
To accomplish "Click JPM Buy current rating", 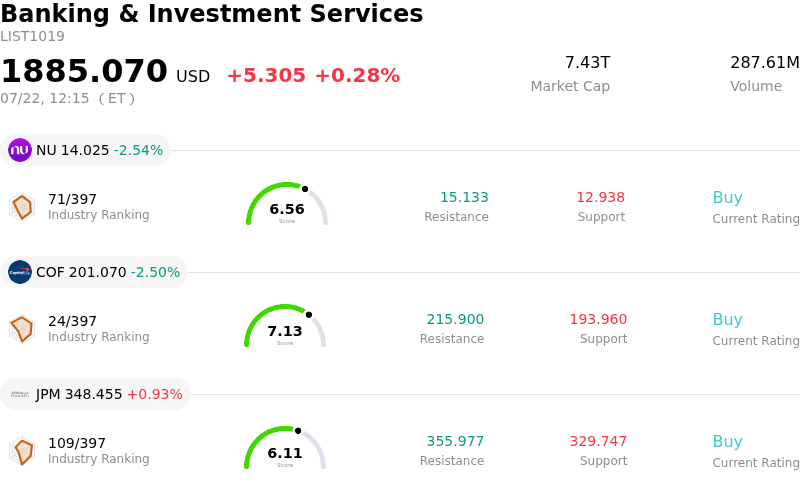I will [728, 442].
